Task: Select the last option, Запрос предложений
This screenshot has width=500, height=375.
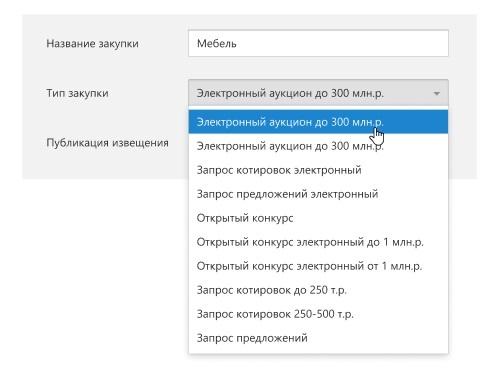Action: click(x=318, y=338)
